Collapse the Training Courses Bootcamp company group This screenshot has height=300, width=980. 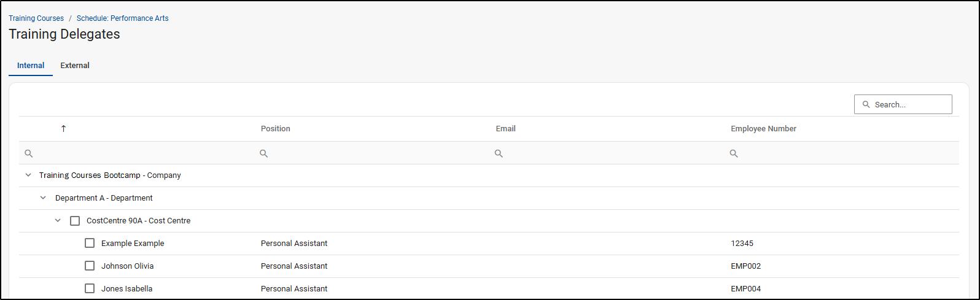pos(28,175)
